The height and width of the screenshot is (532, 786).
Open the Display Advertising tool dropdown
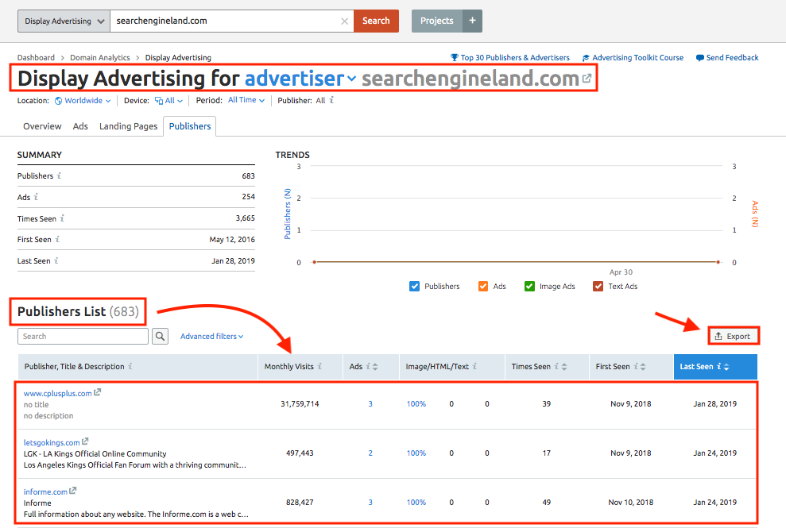64,21
